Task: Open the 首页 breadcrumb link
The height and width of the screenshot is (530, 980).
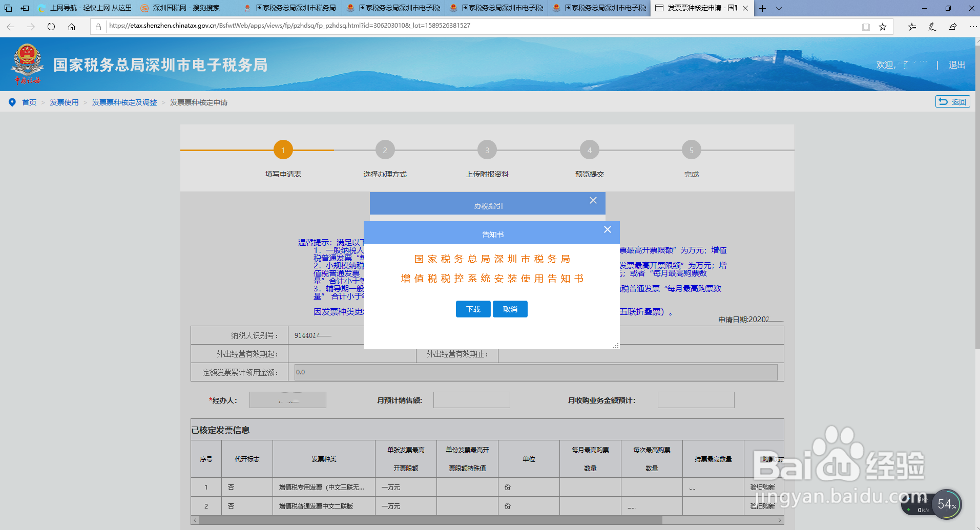Action: (x=29, y=102)
